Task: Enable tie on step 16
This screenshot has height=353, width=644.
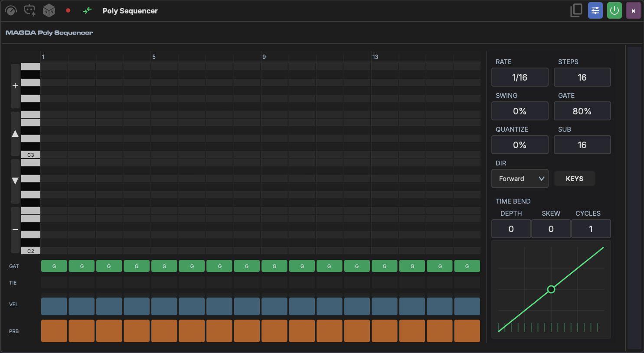Action: [467, 282]
